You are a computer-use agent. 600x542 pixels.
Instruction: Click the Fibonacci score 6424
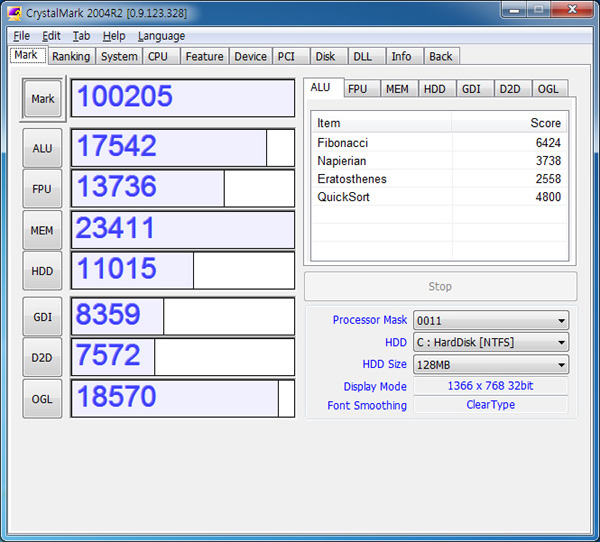[x=548, y=142]
